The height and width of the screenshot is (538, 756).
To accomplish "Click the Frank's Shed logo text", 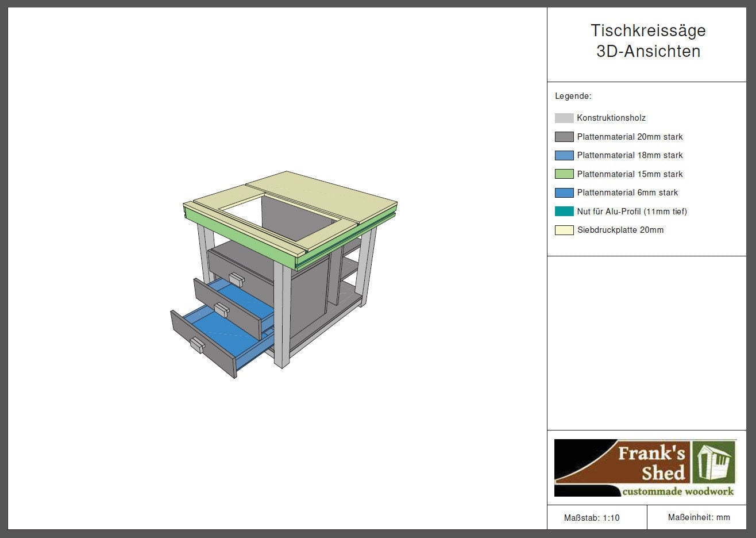I will 651,463.
